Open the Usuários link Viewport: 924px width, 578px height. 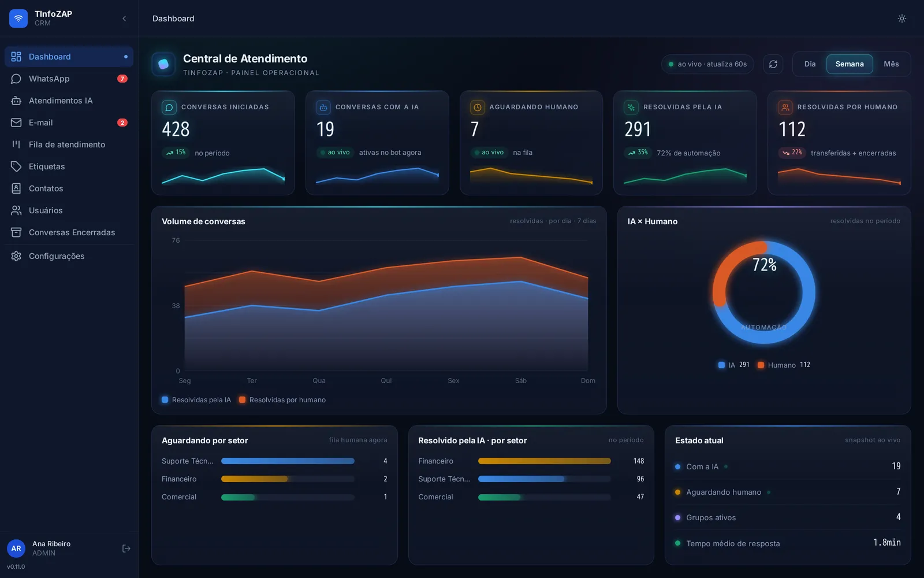[69, 210]
